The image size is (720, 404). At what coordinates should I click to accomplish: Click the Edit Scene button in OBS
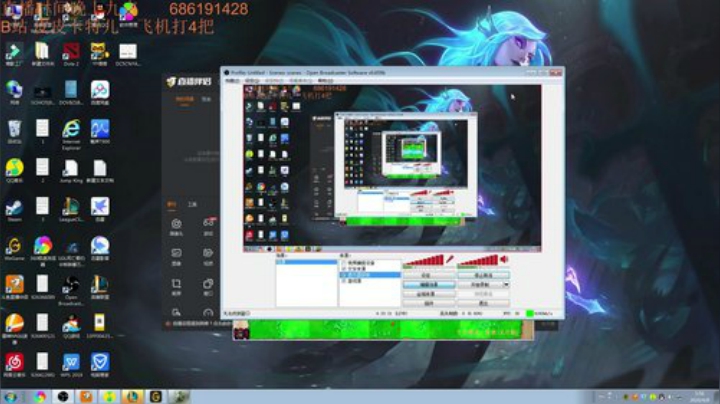pos(428,285)
